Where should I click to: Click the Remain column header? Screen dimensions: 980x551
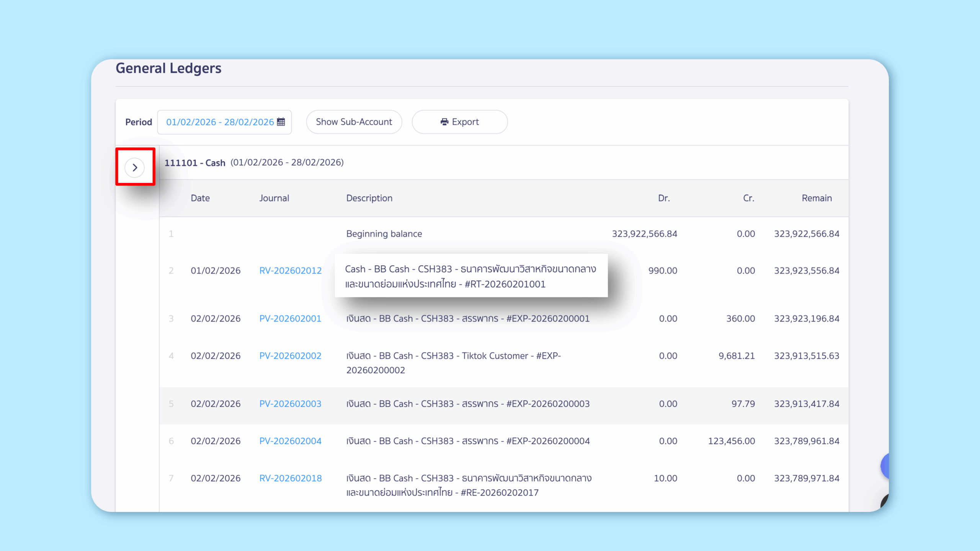(x=817, y=198)
